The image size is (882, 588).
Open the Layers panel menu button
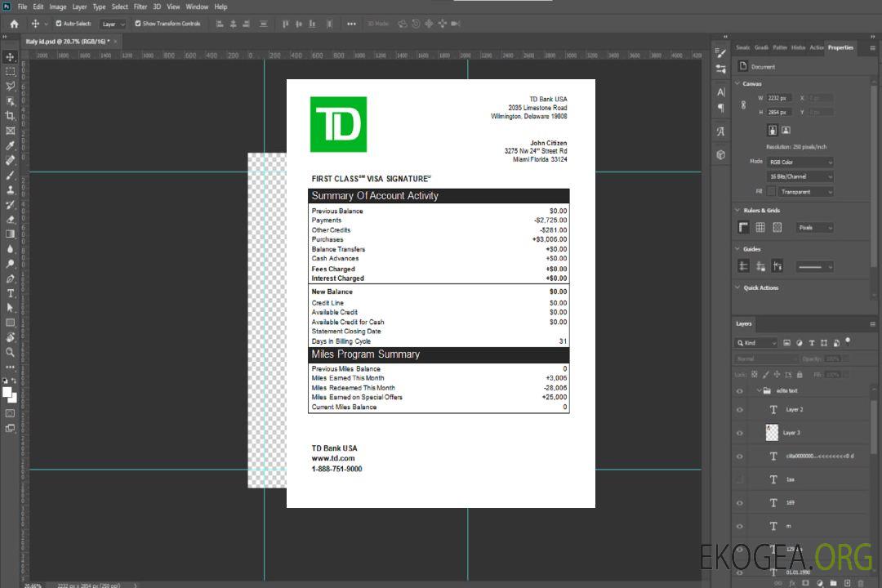click(872, 324)
